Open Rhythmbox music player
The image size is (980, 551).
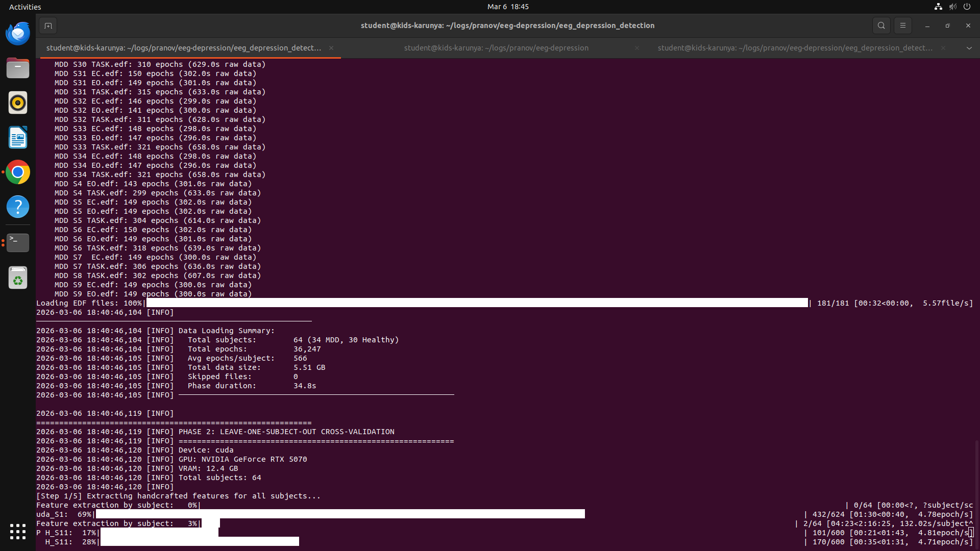pyautogui.click(x=18, y=103)
